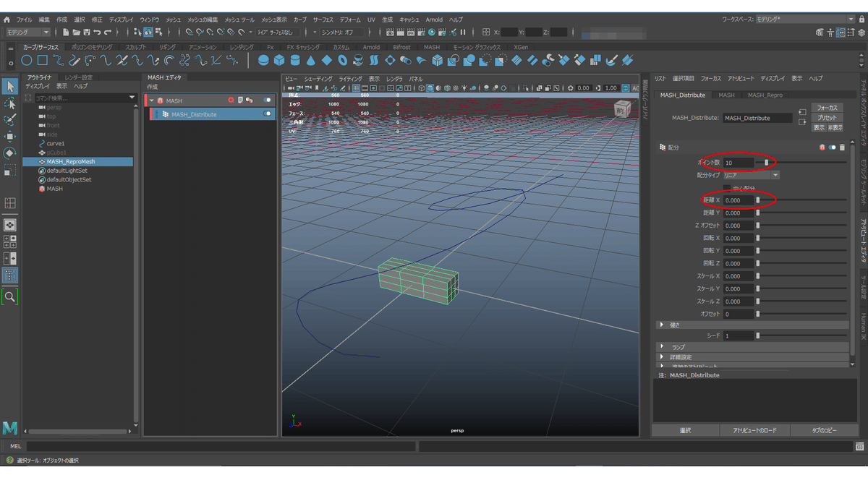
Task: Toggle select by object type icon
Action: (x=148, y=32)
